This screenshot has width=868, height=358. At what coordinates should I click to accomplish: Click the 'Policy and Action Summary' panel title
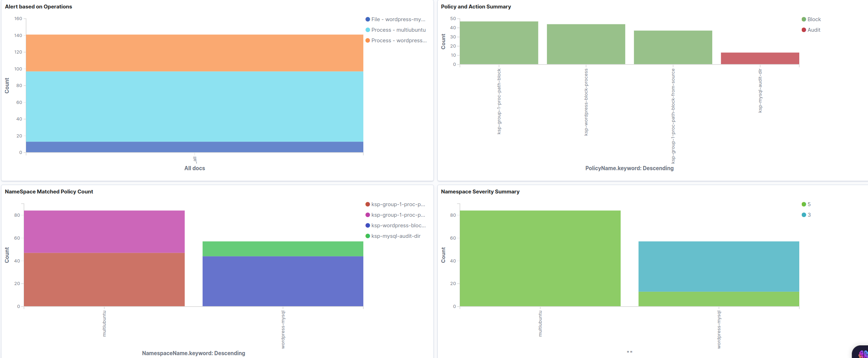click(x=476, y=7)
